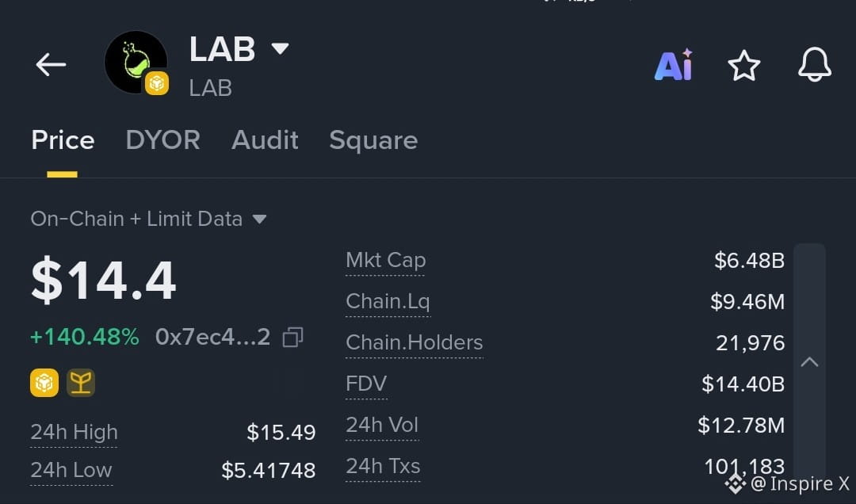Select the Price tab

click(63, 140)
